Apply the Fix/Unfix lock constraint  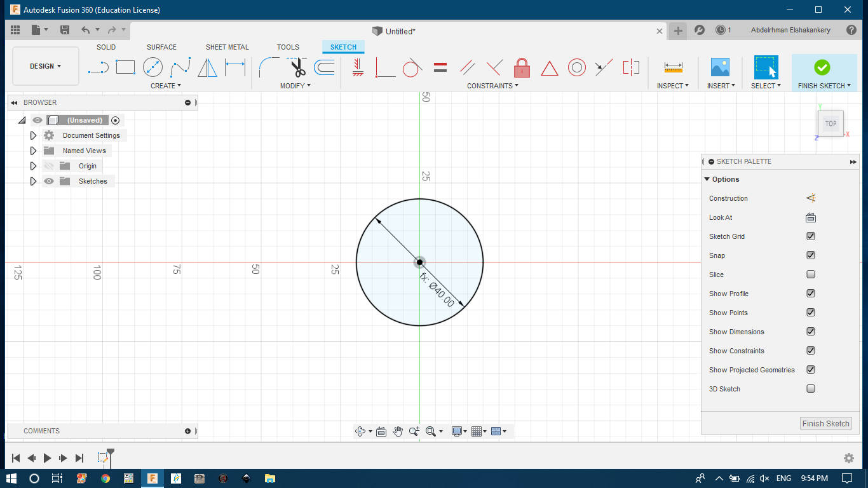522,67
